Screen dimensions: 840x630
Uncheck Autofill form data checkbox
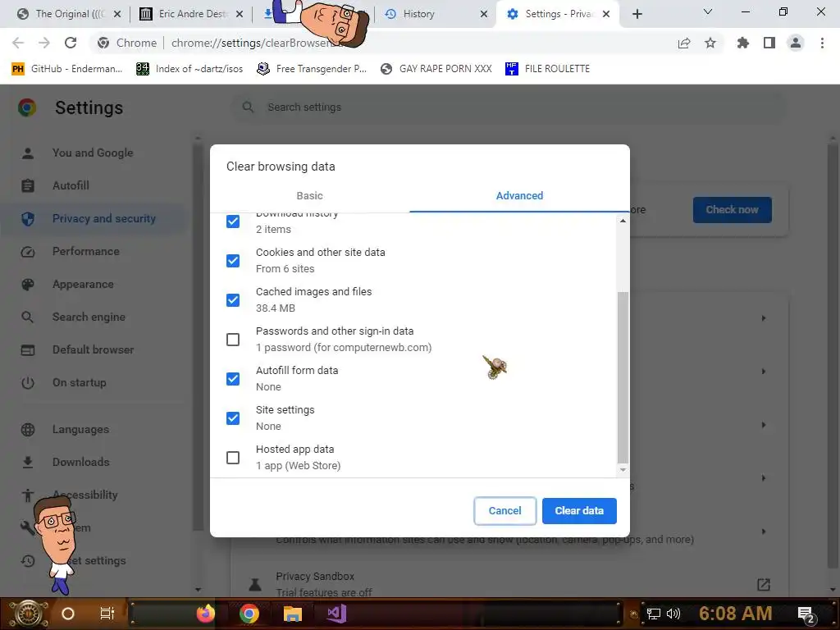[x=233, y=379]
